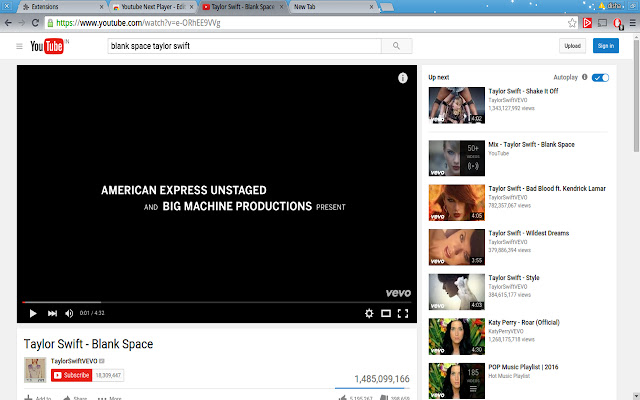Screen dimensions: 640x400
Task: Mute the video volume speaker icon
Action: (69, 313)
